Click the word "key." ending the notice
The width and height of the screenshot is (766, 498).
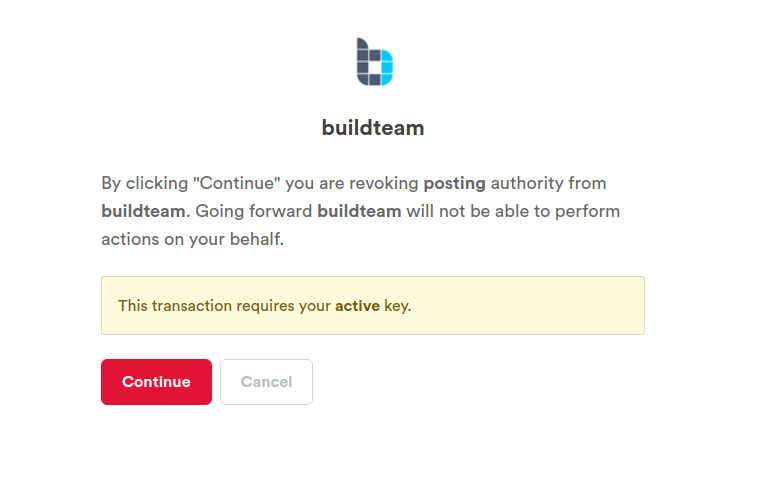coord(398,306)
